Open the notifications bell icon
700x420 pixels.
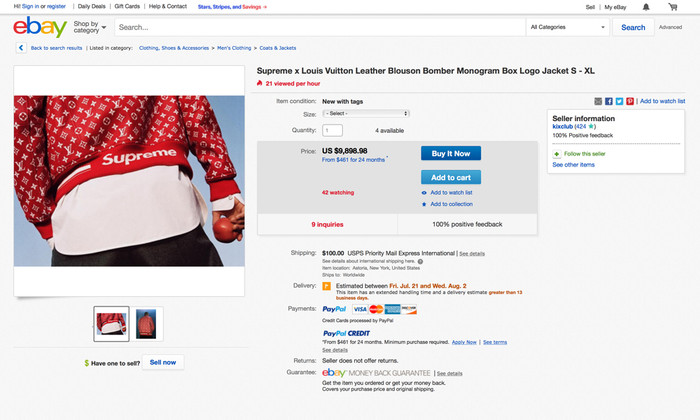click(x=646, y=7)
